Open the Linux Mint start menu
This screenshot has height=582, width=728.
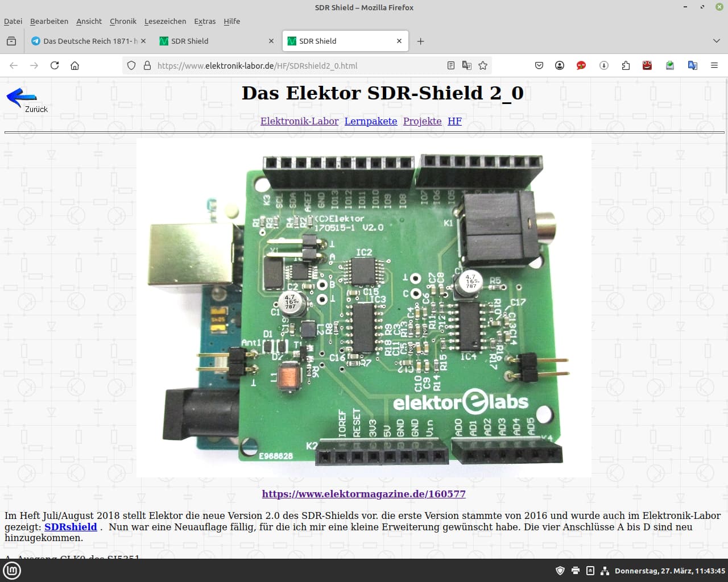coord(12,571)
